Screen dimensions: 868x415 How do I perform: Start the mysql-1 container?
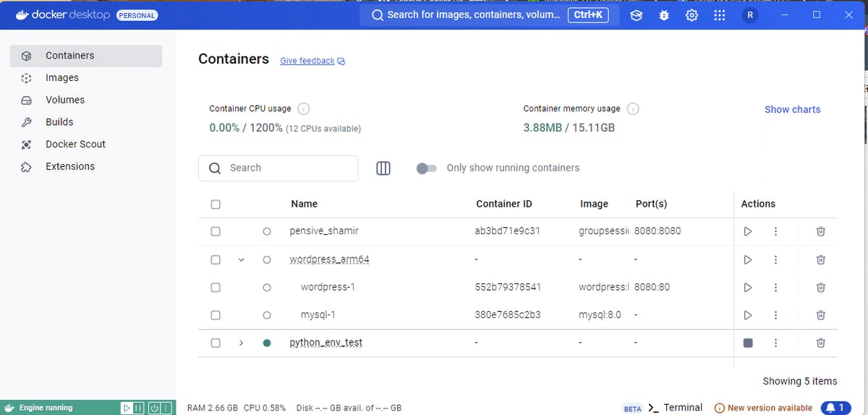coord(748,315)
